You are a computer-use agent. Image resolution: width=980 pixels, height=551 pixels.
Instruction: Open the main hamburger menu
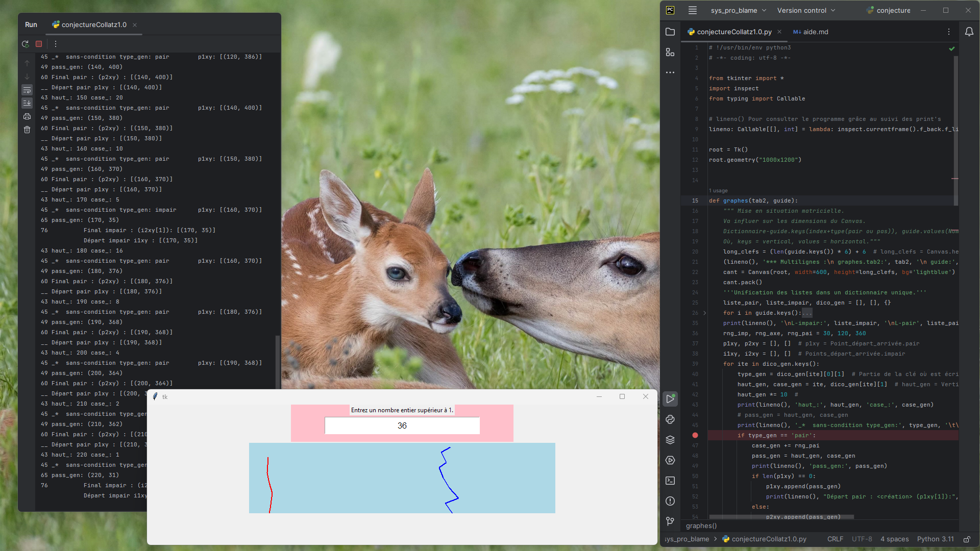tap(693, 10)
